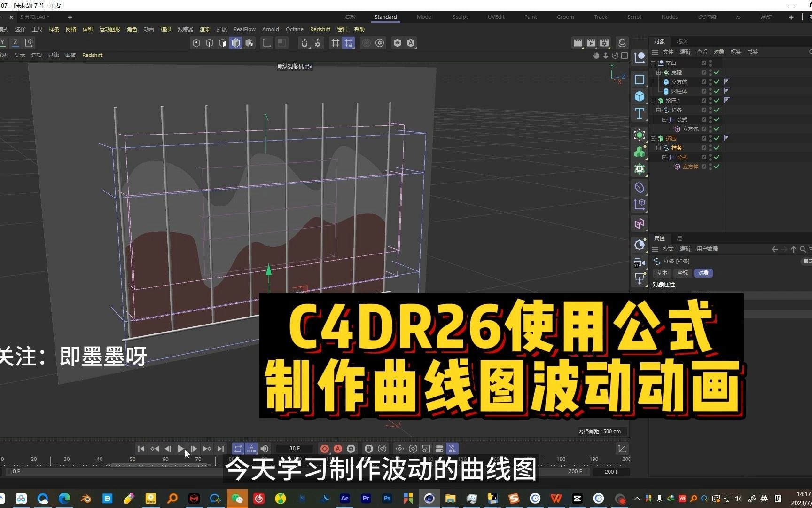812x508 pixels.
Task: Add a Cube primitive from palette
Action: point(640,96)
